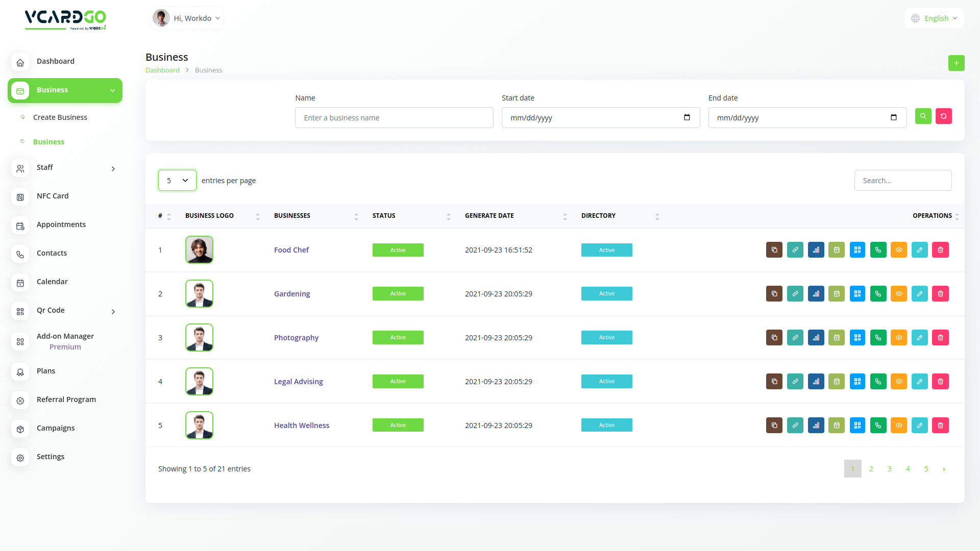Open Health Wellness business link
This screenshot has width=980, height=551.
click(301, 425)
